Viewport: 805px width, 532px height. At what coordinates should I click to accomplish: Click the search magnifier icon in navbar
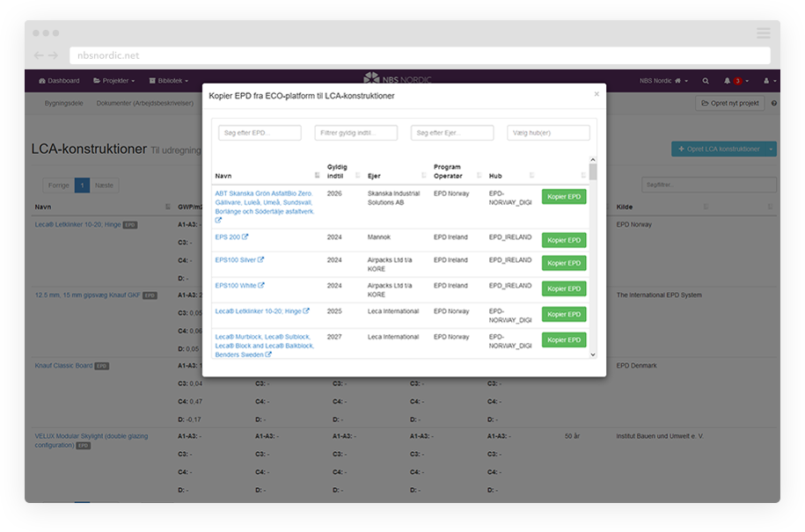tap(706, 81)
